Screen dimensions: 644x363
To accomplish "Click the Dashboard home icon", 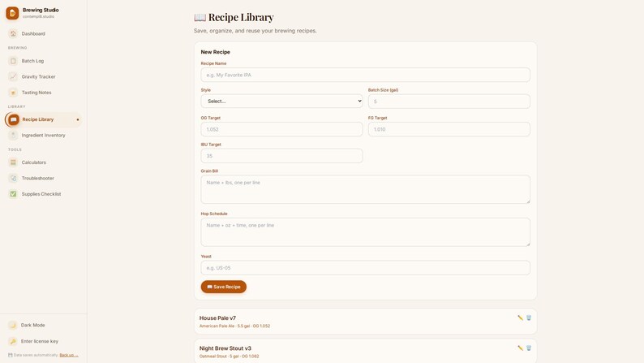I will coord(13,34).
